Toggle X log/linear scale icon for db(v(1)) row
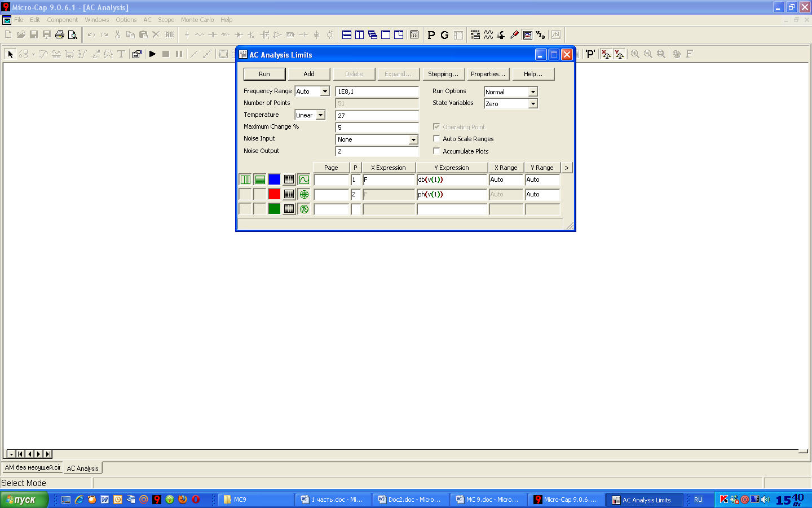This screenshot has width=812, height=508. point(245,179)
